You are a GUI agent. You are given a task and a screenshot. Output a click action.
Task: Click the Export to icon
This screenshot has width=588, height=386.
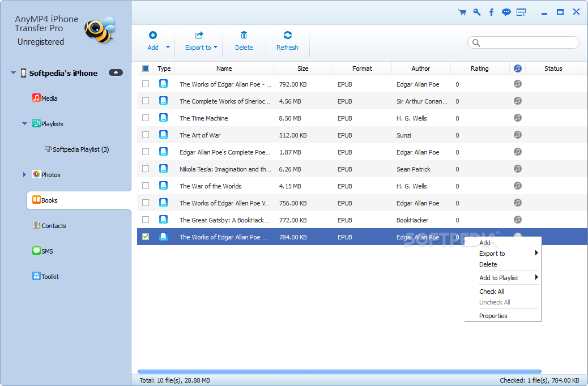[x=199, y=35]
